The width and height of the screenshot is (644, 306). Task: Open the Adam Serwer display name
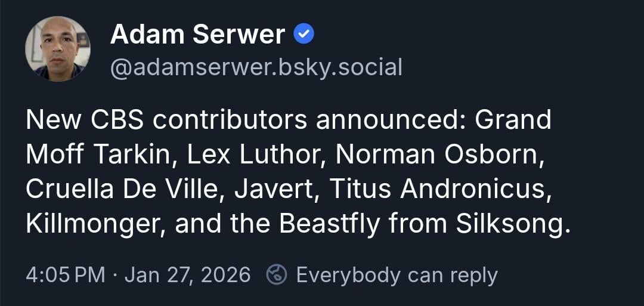197,35
